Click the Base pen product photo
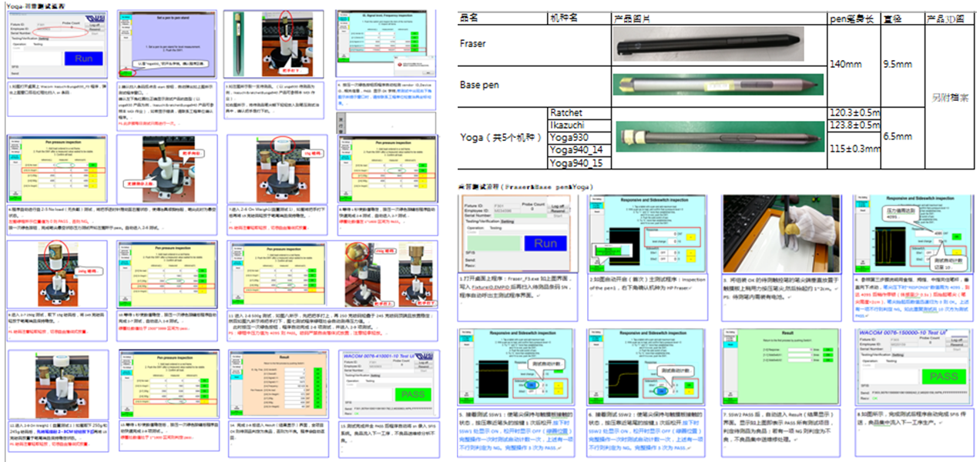The image size is (980, 462). point(717,83)
